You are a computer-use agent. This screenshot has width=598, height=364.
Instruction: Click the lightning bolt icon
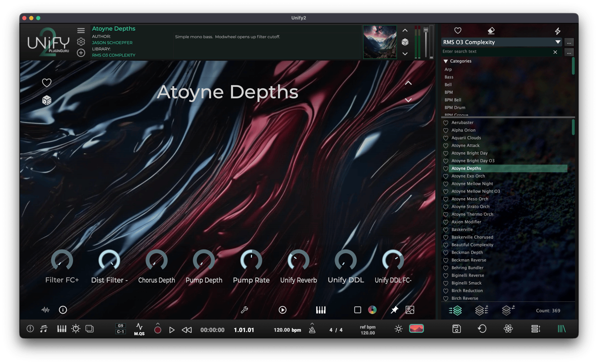[x=558, y=31]
